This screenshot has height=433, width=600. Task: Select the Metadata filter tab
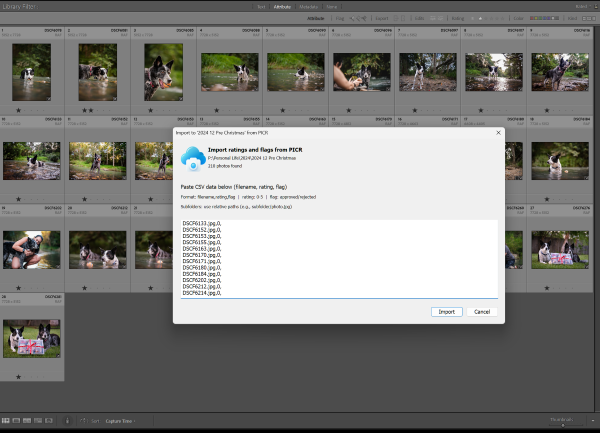point(308,7)
